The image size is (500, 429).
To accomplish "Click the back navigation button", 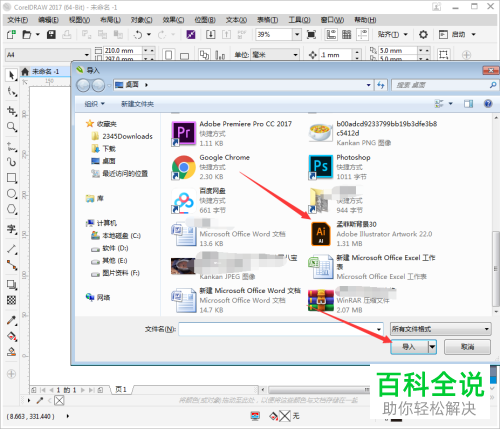I will point(83,85).
